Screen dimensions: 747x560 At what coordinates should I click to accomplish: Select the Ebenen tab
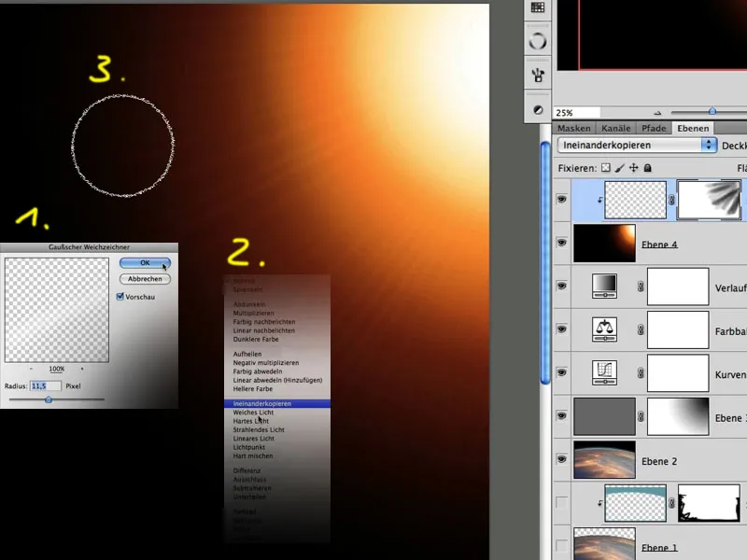[x=693, y=128]
